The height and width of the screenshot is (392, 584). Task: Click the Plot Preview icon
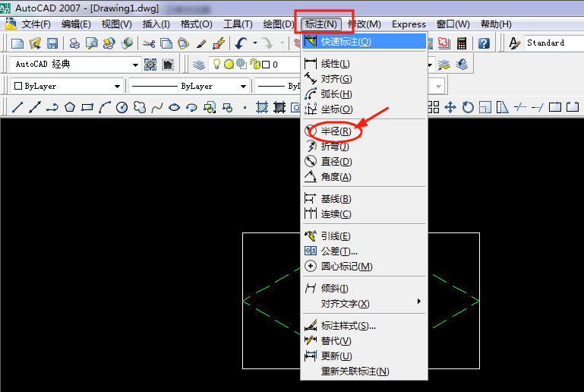[92, 43]
